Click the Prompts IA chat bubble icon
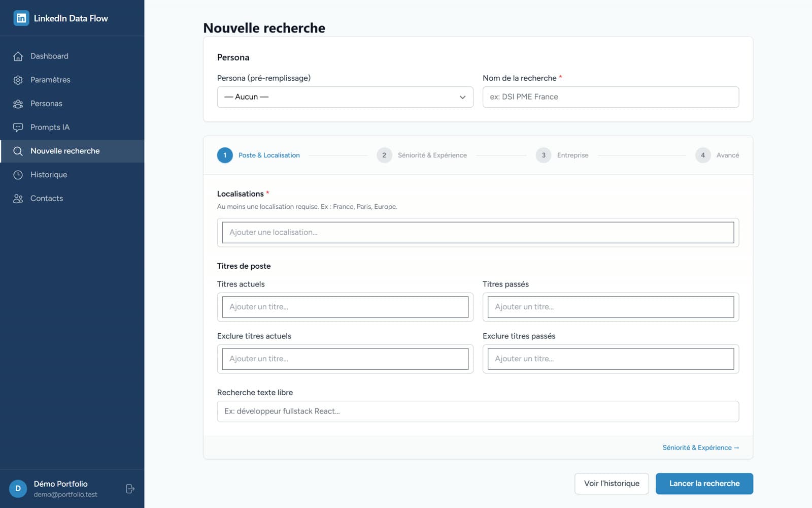This screenshot has width=812, height=508. click(x=18, y=128)
